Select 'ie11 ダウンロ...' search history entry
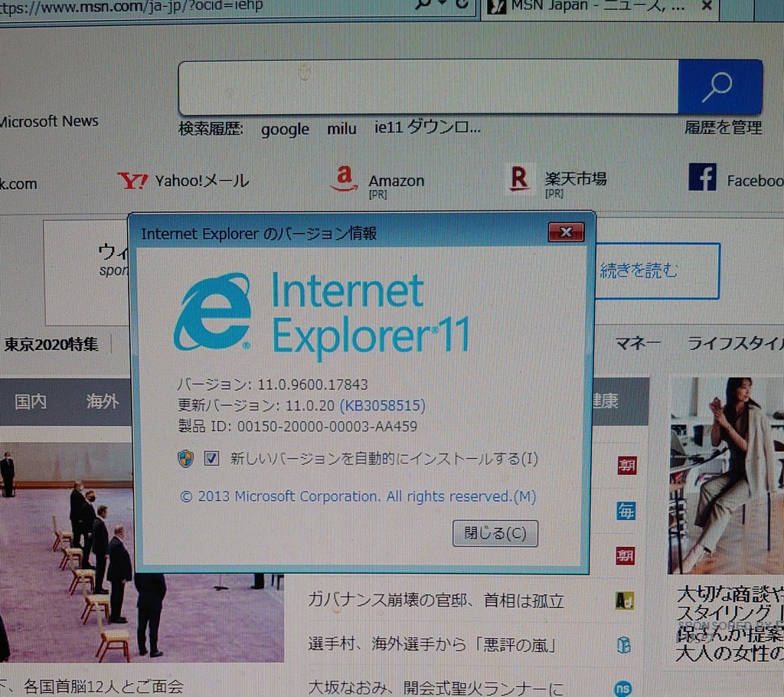 click(x=427, y=127)
